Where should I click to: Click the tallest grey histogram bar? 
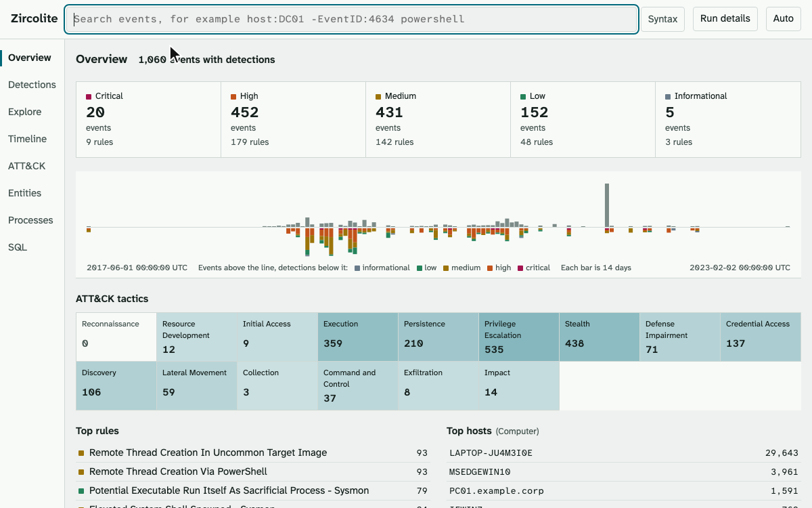click(607, 205)
